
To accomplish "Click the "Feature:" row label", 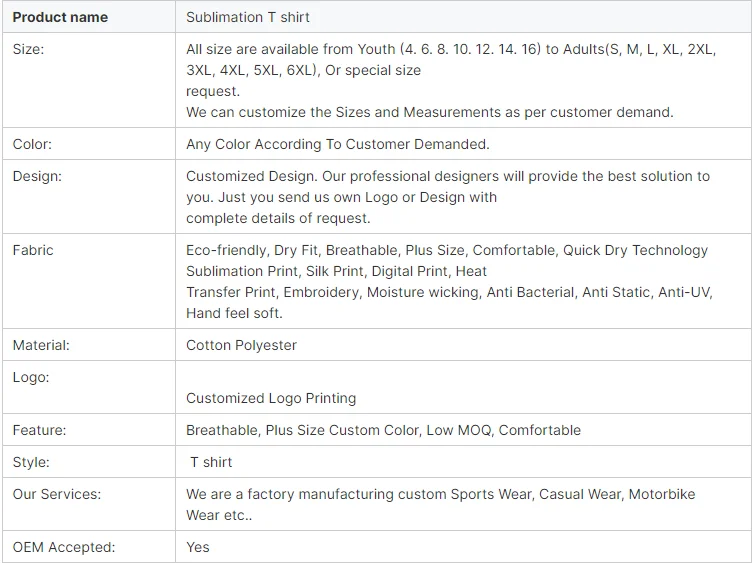I will pyautogui.click(x=39, y=430).
